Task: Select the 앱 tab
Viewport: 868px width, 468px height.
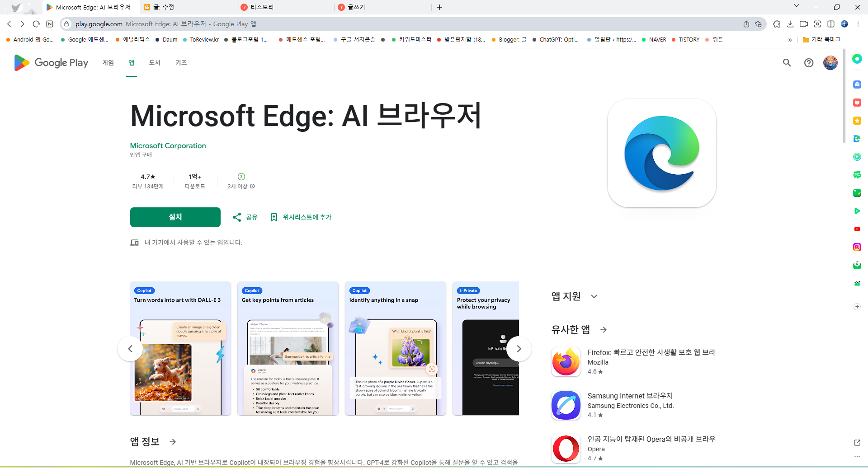Action: point(132,63)
